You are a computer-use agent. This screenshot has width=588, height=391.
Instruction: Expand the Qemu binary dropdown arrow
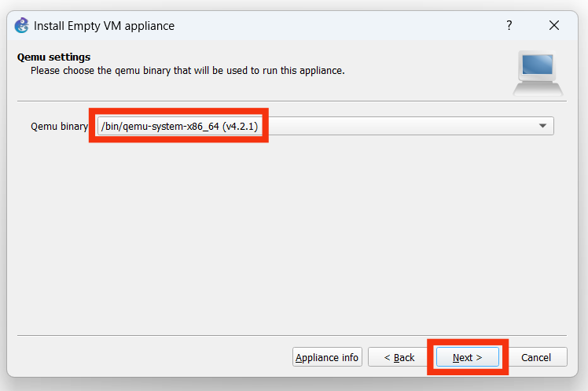coord(542,126)
